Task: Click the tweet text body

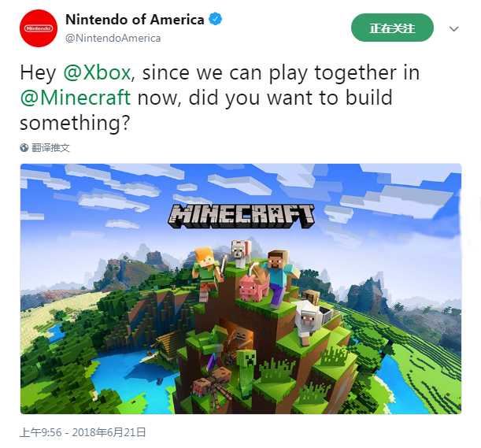Action: click(x=220, y=98)
